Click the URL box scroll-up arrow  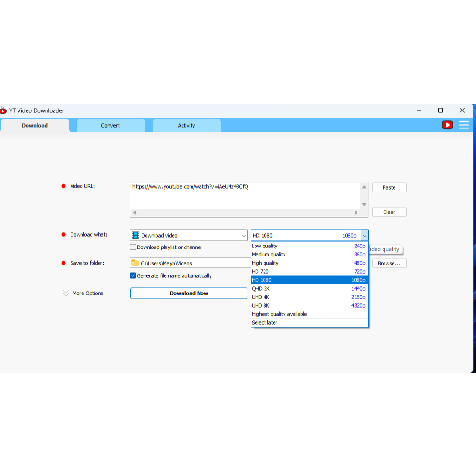click(x=364, y=187)
